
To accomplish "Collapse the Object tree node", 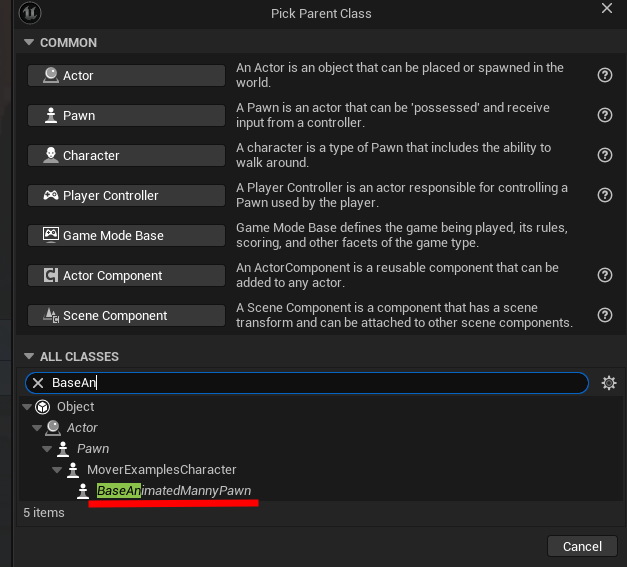I will 27,407.
